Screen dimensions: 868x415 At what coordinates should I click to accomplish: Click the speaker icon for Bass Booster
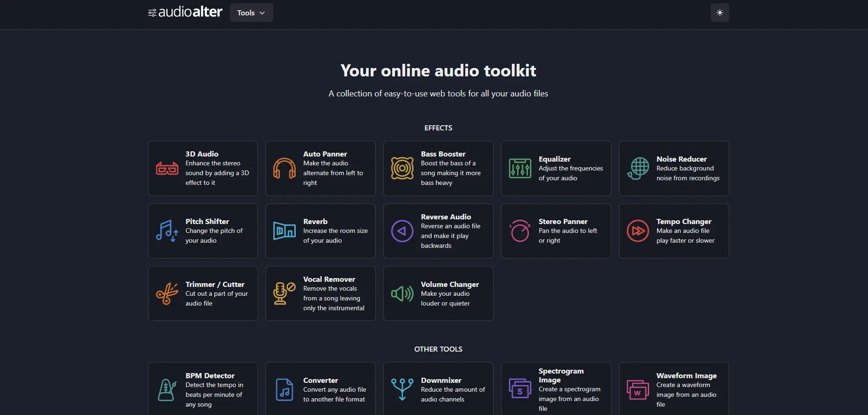click(402, 168)
